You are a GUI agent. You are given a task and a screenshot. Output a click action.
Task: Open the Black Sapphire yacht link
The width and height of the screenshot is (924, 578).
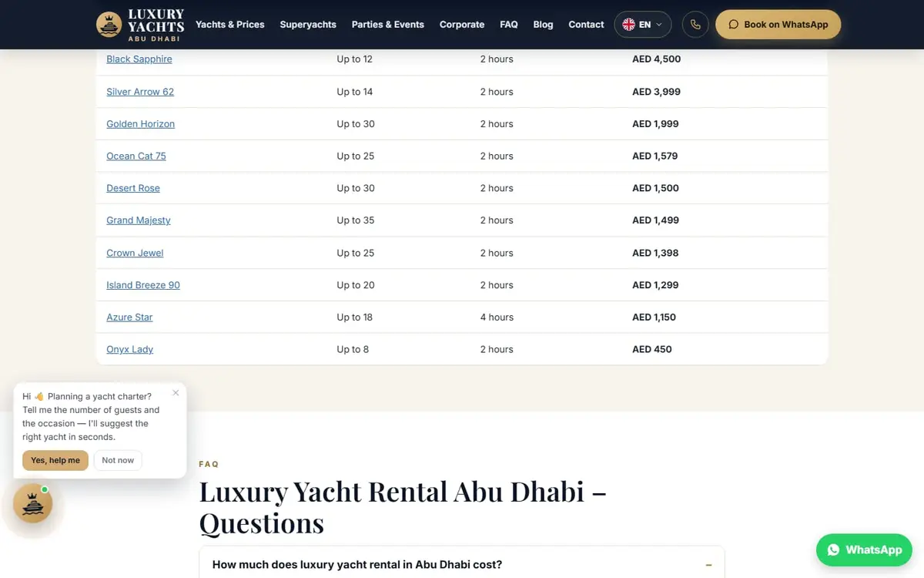coord(139,59)
